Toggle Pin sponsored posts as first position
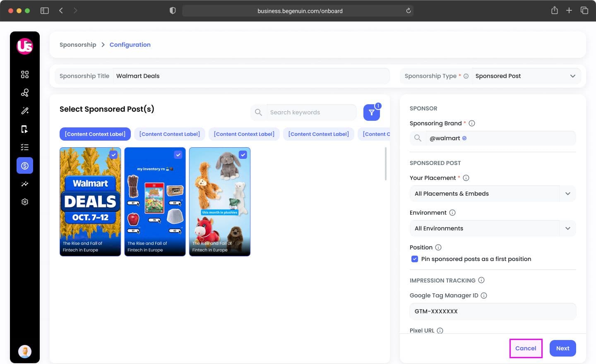596x364 pixels. pos(414,259)
